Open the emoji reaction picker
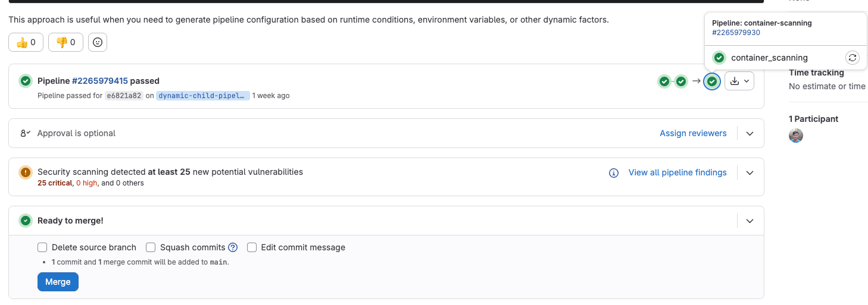 point(98,42)
